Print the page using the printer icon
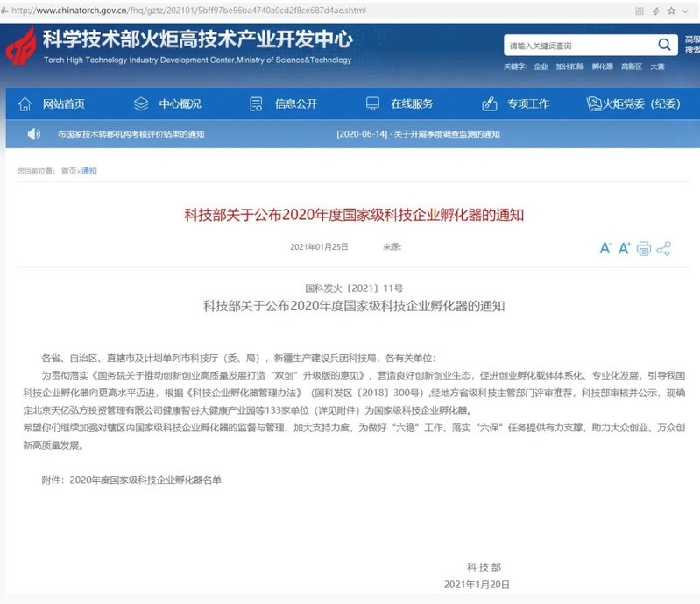 click(644, 248)
